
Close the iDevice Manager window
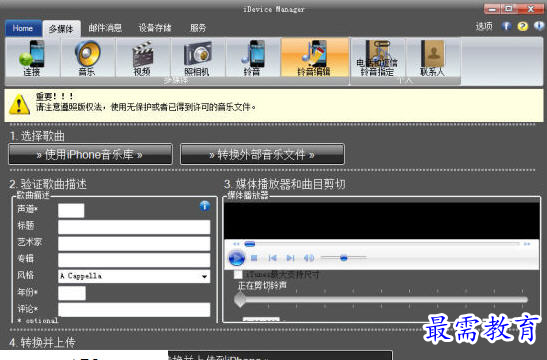coord(530,9)
